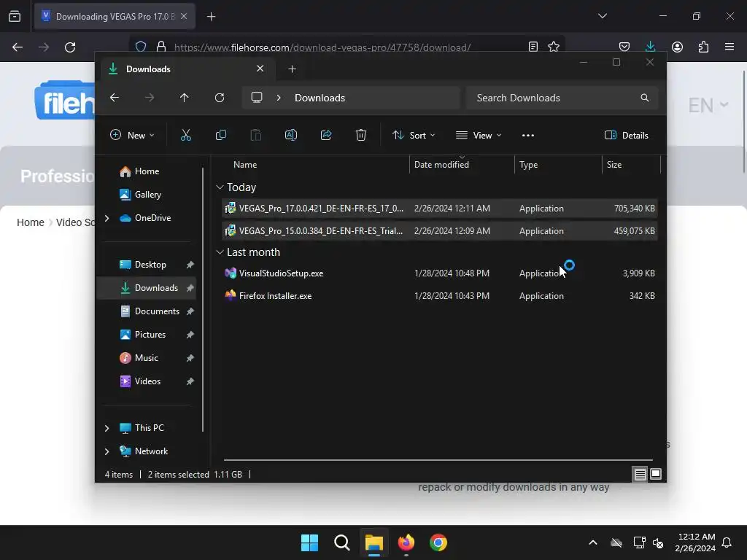Open Windows Start menu
Viewport: 747px width, 560px height.
[x=309, y=542]
